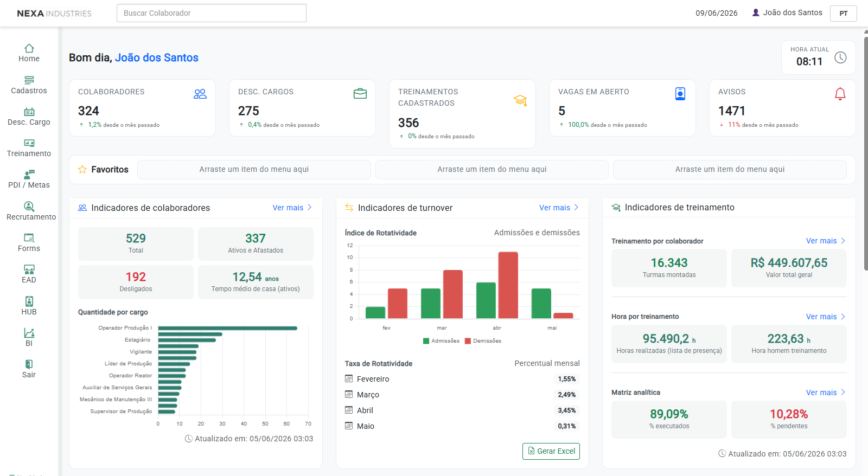Image resolution: width=868 pixels, height=476 pixels.
Task: Open the PDI / Metas sidebar icon
Action: [29, 175]
